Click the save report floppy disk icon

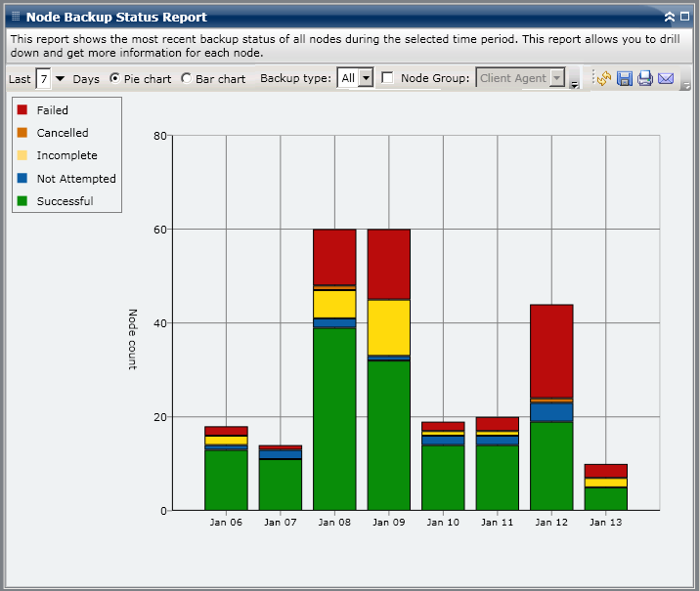(624, 78)
